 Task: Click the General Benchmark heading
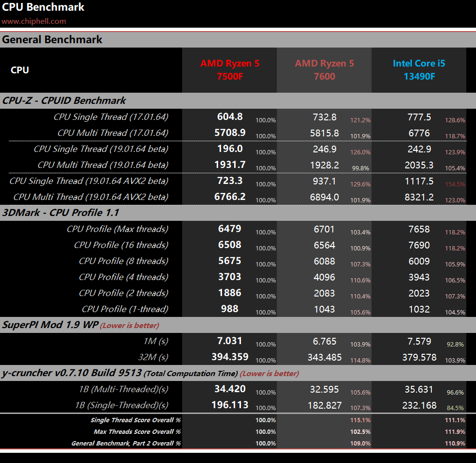click(x=52, y=40)
